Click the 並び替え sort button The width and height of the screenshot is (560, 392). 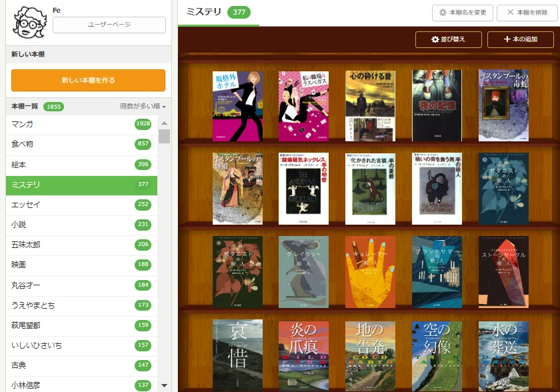click(448, 39)
